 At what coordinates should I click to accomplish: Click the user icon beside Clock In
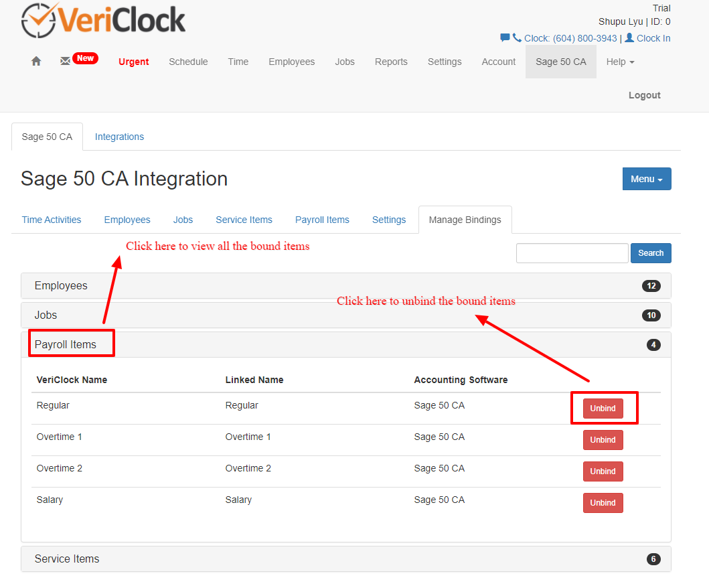pos(629,38)
